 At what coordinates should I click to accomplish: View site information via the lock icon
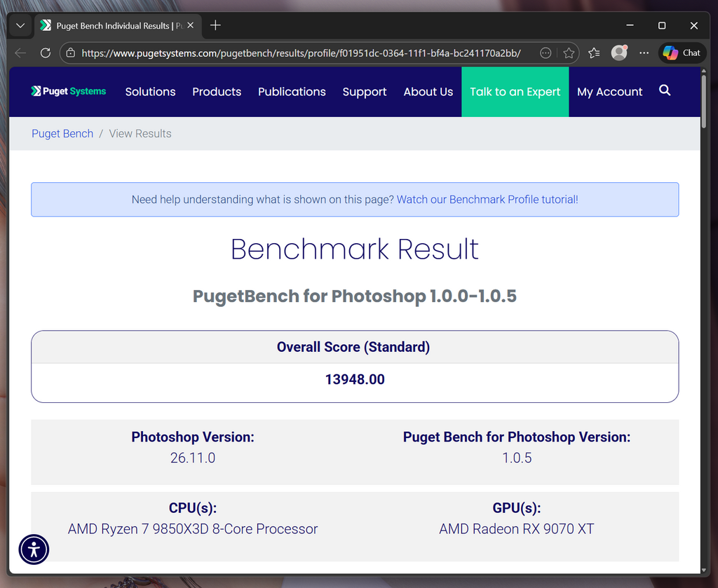point(72,53)
